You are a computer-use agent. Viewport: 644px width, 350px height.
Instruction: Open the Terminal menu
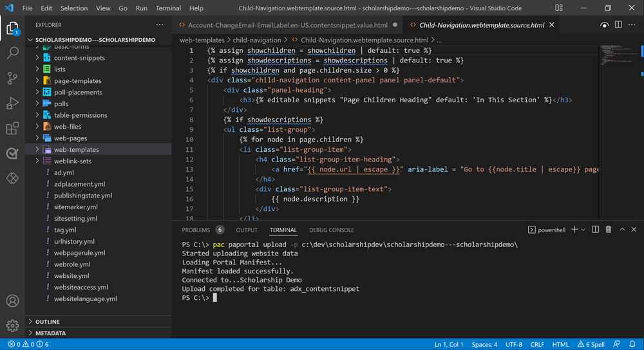pos(168,8)
